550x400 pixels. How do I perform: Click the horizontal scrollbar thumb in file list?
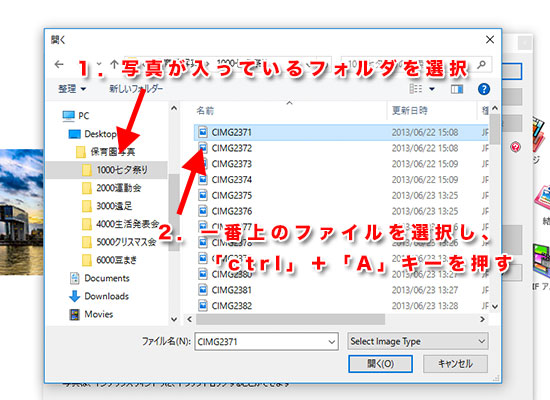tap(290, 319)
